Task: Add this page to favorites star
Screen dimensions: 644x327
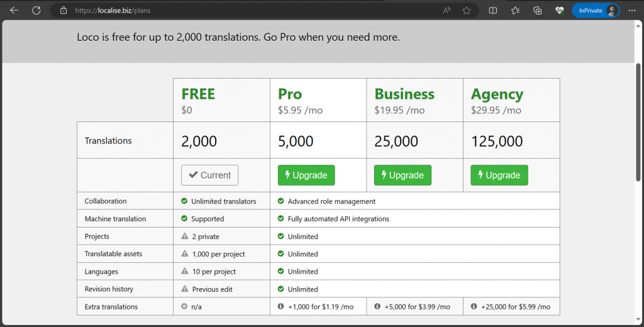Action: (x=467, y=11)
